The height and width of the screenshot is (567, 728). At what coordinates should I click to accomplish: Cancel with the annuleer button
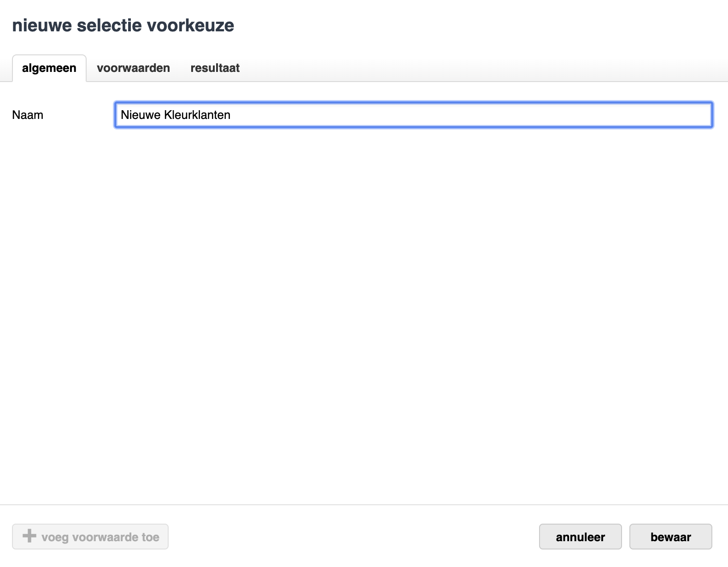click(x=580, y=537)
